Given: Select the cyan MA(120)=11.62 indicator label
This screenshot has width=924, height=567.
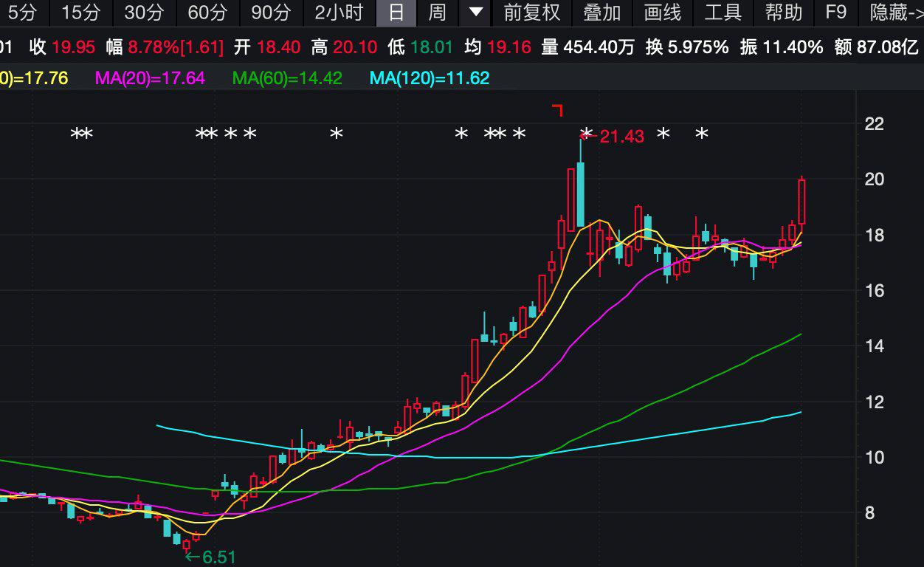Looking at the screenshot, I should (x=430, y=78).
